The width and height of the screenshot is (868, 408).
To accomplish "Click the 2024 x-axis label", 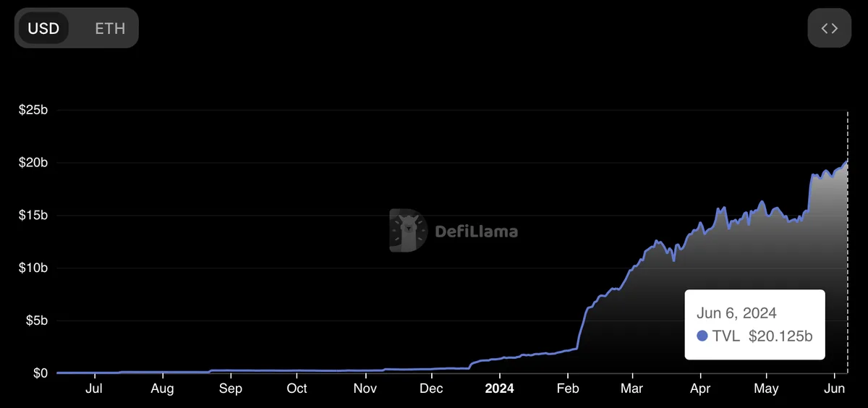I will coord(499,388).
